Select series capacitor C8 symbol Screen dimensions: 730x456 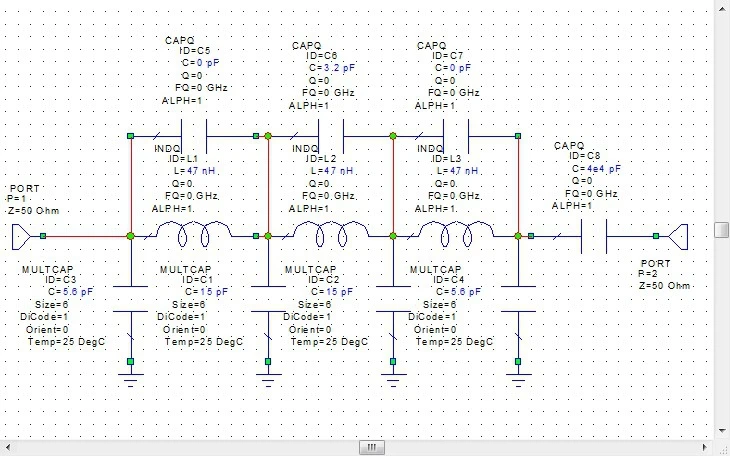(594, 236)
